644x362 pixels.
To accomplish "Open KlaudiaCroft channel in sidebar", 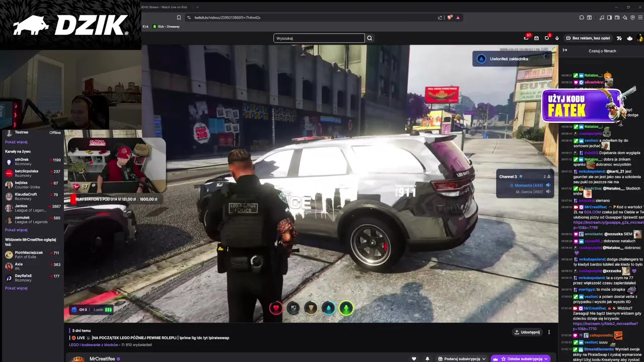I will (x=33, y=196).
